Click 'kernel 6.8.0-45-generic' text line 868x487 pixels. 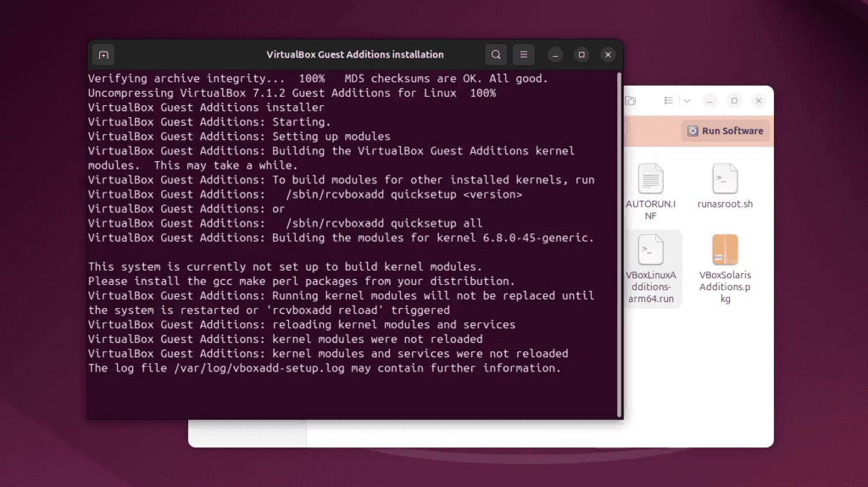click(x=341, y=238)
